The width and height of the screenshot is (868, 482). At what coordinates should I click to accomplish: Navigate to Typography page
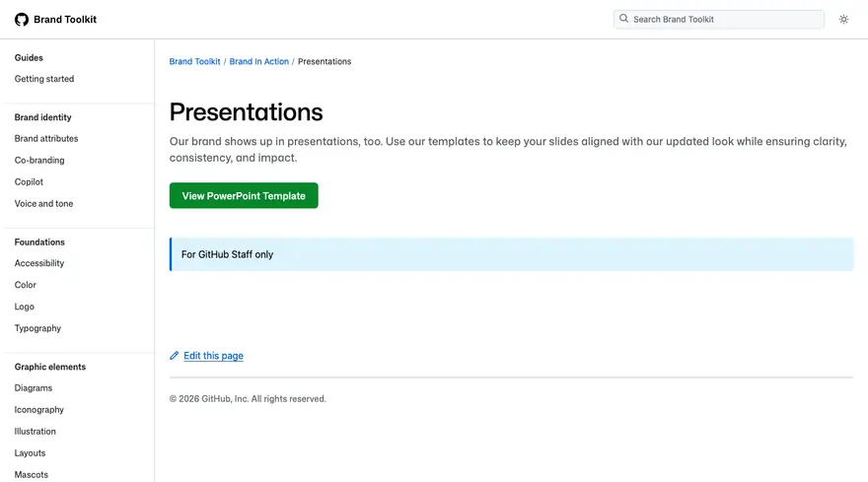pyautogui.click(x=37, y=328)
